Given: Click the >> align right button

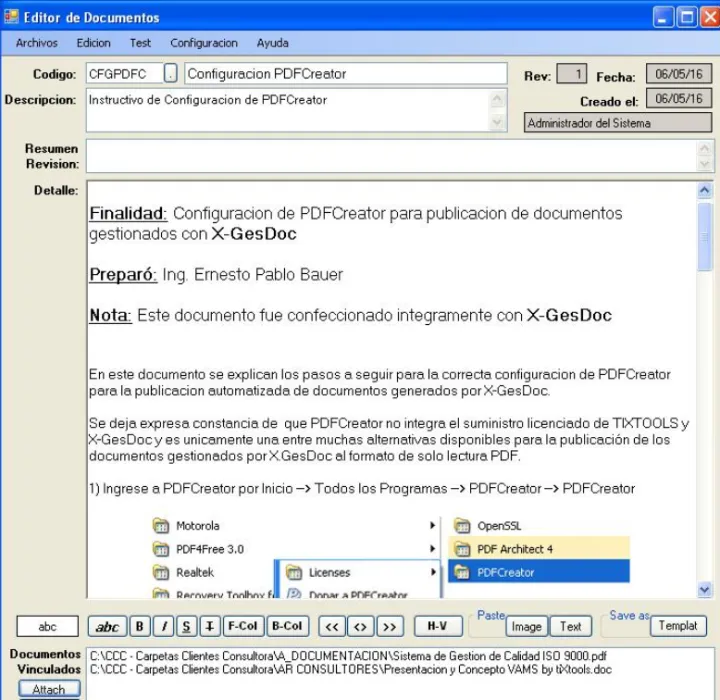Looking at the screenshot, I should 390,627.
